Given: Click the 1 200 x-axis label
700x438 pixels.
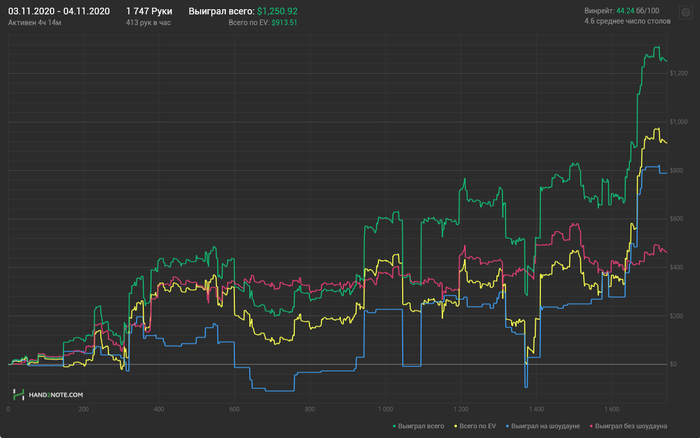Looking at the screenshot, I should (461, 409).
